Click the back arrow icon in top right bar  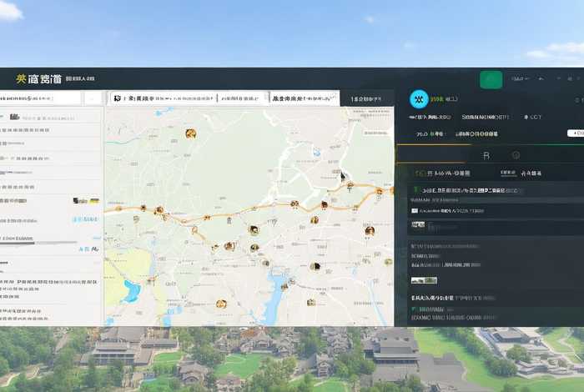[x=541, y=79]
